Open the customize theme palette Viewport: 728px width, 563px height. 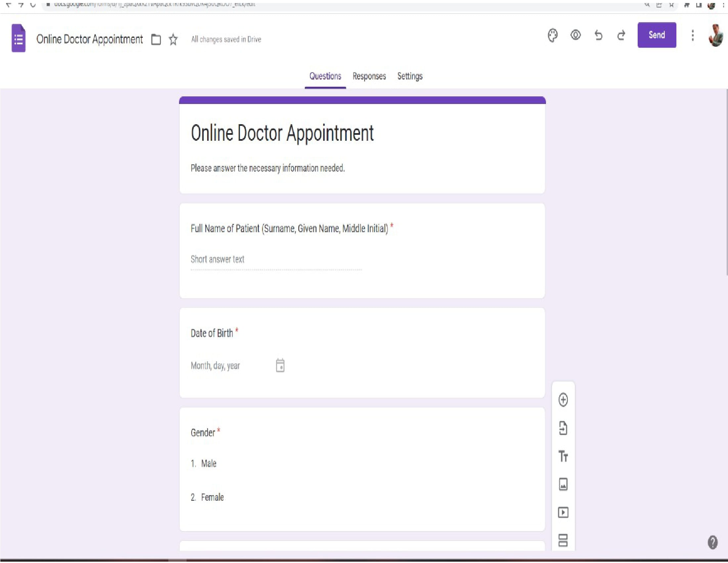552,35
